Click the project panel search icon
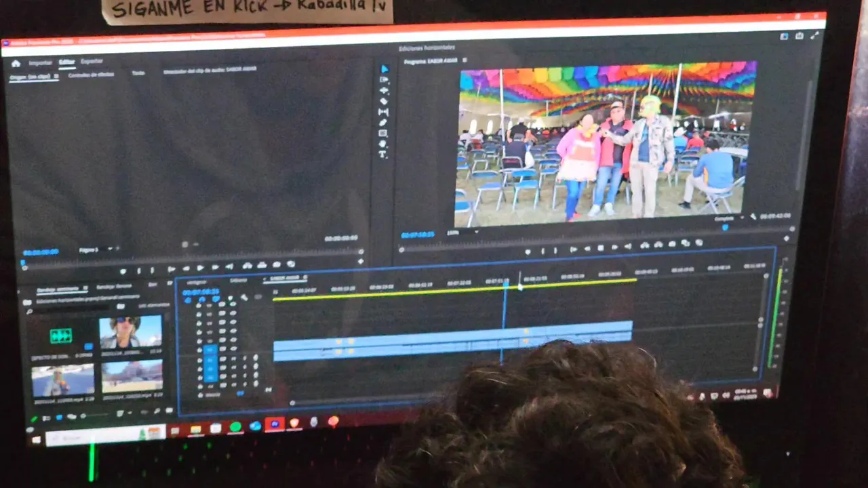This screenshot has height=488, width=868. (30, 312)
